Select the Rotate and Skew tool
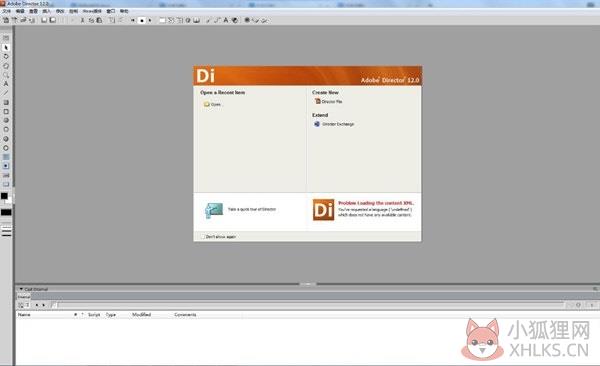Viewport: 600px width, 366px height. [x=6, y=56]
